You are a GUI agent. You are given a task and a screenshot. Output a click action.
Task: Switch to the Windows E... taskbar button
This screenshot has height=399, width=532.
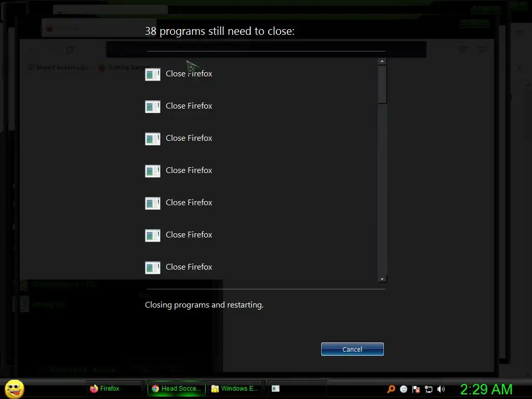pyautogui.click(x=235, y=389)
